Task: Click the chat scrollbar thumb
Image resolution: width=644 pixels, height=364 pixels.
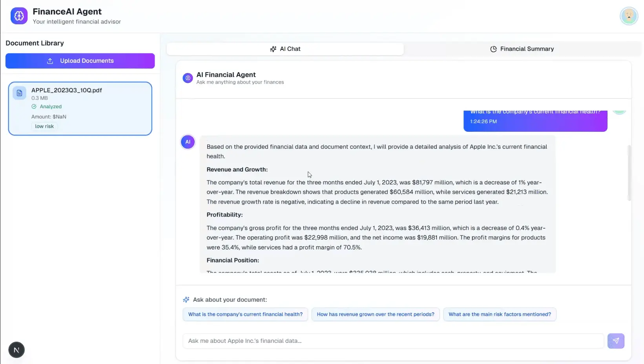Action: (x=629, y=173)
